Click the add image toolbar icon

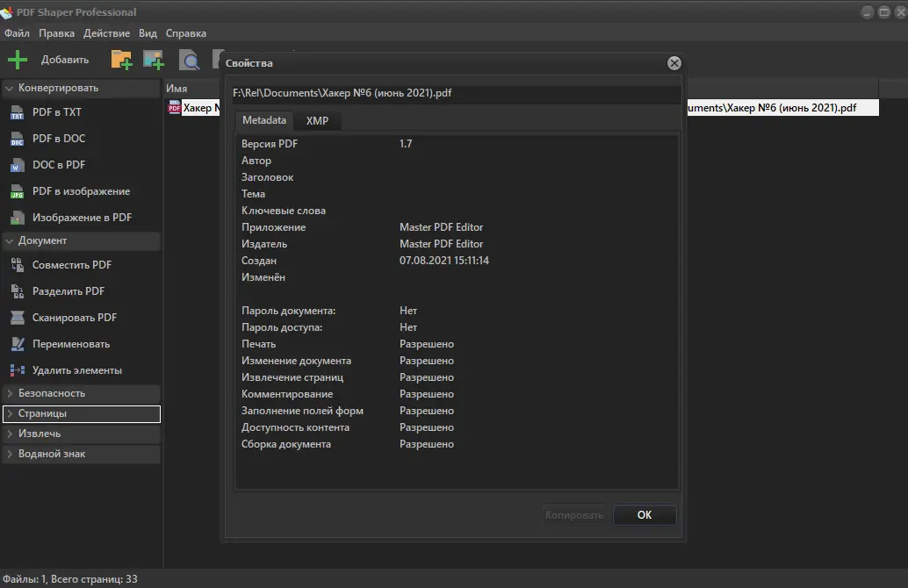[154, 60]
